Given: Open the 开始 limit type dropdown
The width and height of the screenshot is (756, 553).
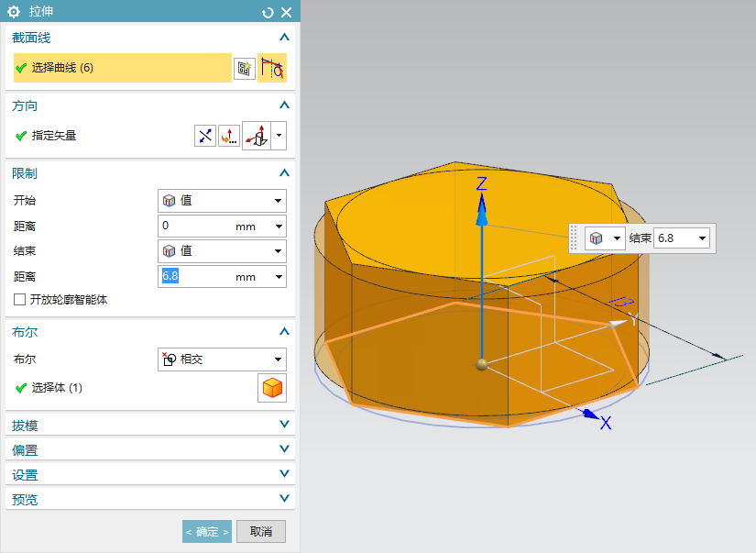Looking at the screenshot, I should tap(222, 201).
